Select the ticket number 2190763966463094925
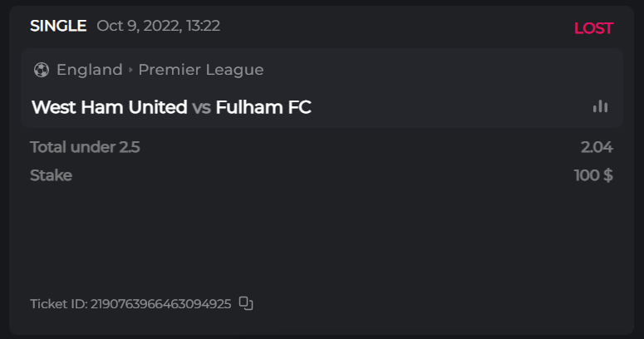 [x=160, y=304]
